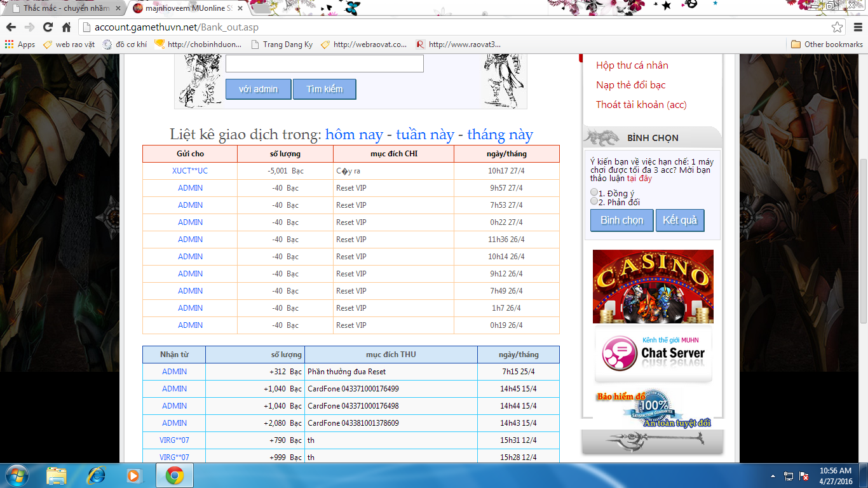The height and width of the screenshot is (488, 868).
Task: Open the Windows Start menu
Action: click(x=16, y=475)
